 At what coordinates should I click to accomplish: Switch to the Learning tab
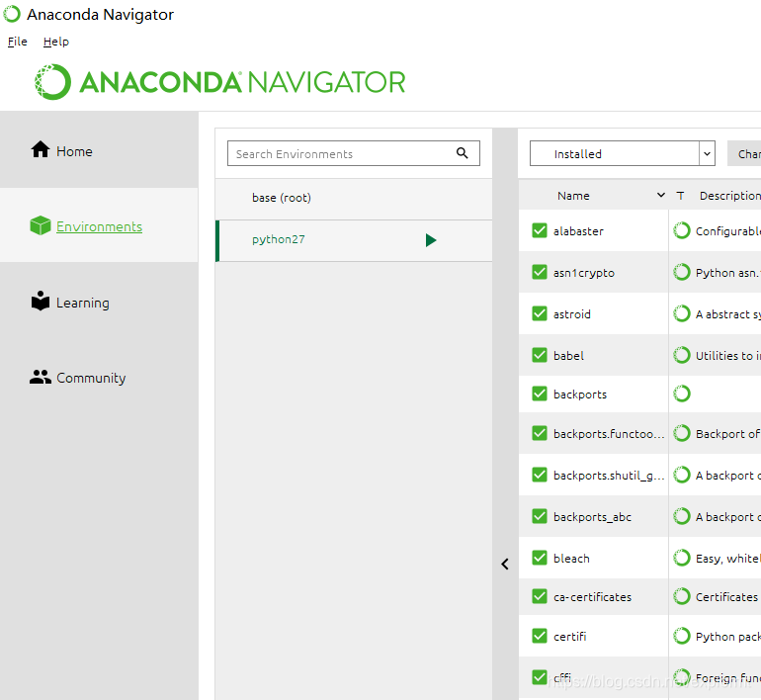click(99, 302)
